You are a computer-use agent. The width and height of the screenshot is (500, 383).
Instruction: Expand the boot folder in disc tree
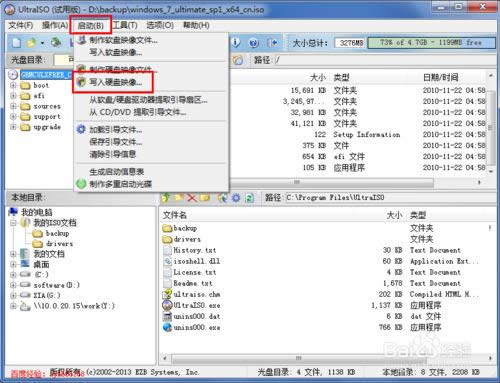13,85
